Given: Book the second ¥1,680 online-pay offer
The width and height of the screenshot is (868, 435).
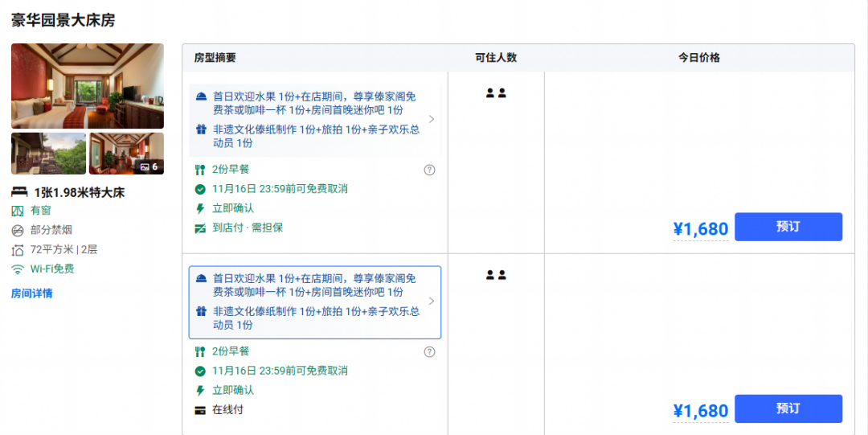Looking at the screenshot, I should pyautogui.click(x=788, y=409).
